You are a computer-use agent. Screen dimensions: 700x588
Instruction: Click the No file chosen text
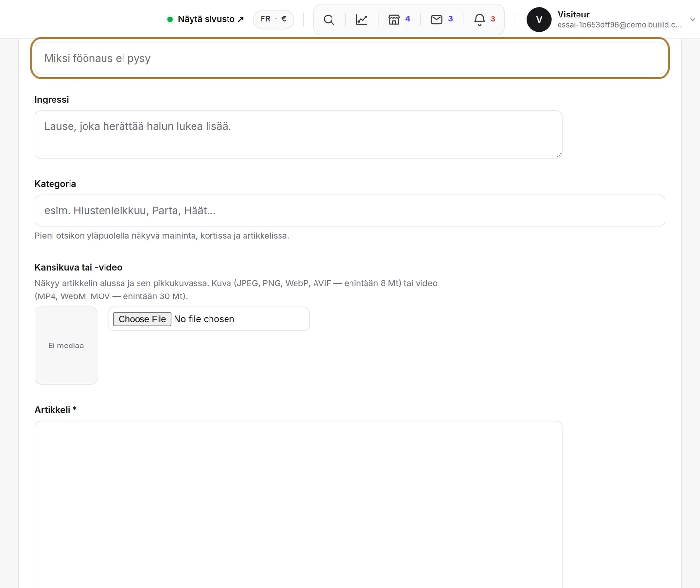(204, 319)
